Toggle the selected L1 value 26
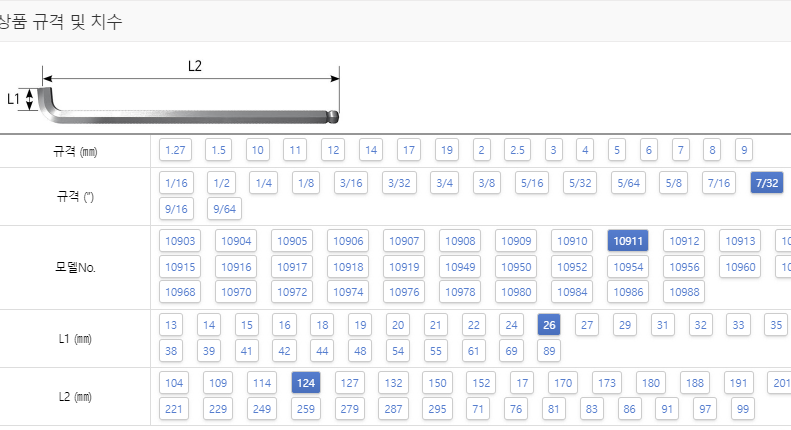The image size is (791, 430). [549, 325]
